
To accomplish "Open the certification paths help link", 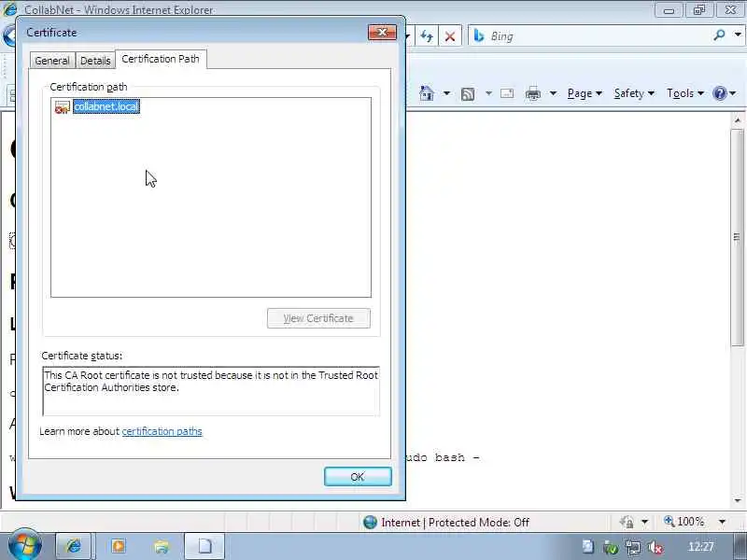I will [x=162, y=431].
